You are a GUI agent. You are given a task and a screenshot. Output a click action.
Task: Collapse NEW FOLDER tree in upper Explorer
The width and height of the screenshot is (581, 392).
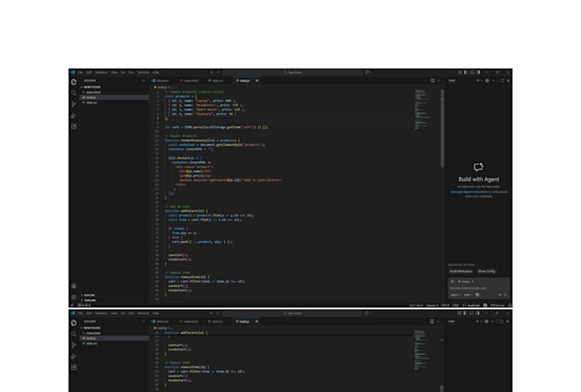(x=91, y=87)
